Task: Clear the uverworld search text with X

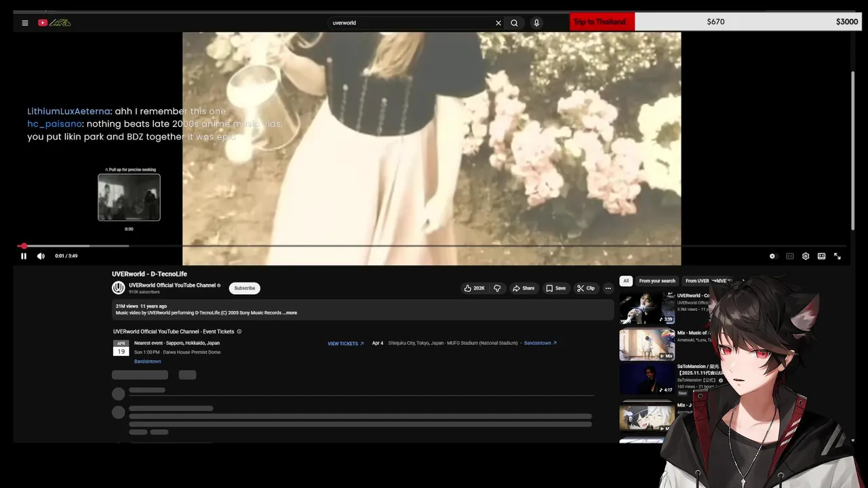Action: [498, 23]
